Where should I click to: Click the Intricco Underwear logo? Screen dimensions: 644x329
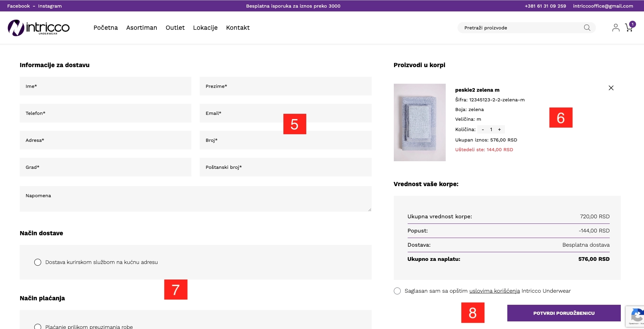38,28
